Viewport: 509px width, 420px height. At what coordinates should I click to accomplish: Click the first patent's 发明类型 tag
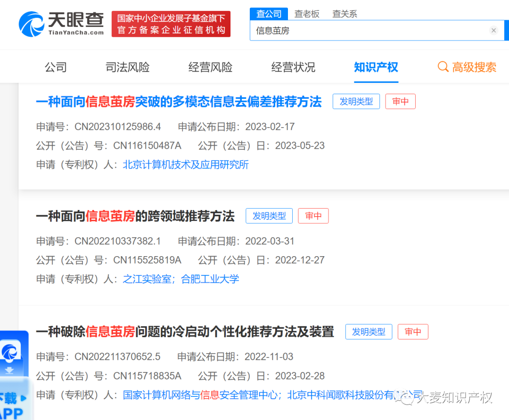356,101
